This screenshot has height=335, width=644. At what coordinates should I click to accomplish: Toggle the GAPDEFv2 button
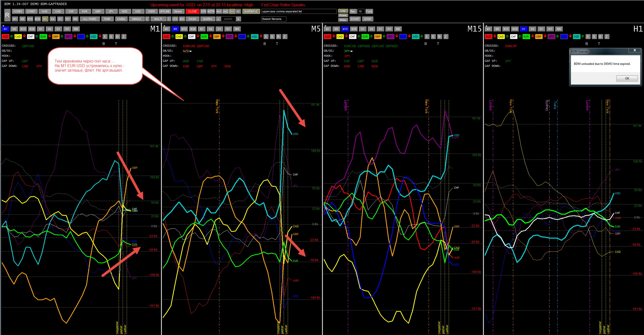coord(251,11)
